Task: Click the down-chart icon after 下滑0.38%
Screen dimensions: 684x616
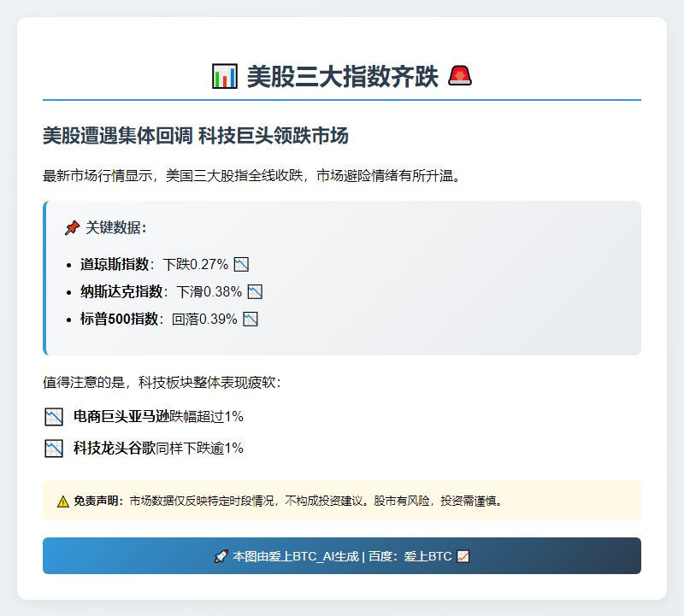Action: point(255,291)
